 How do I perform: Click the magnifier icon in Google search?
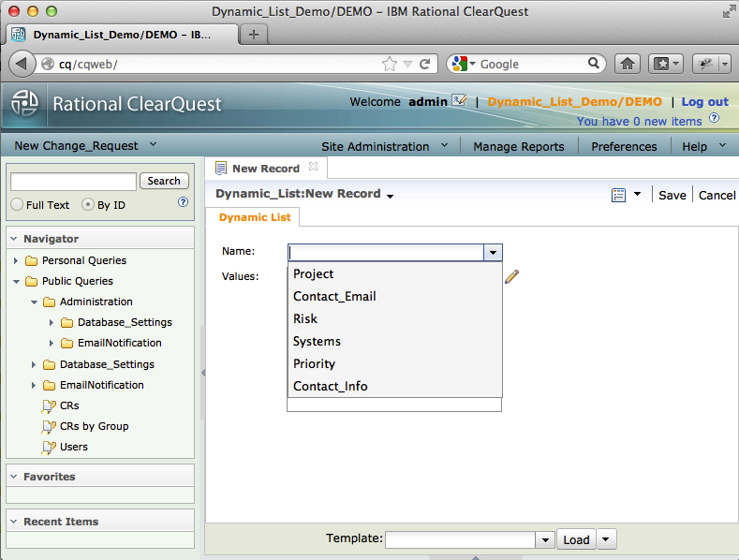click(594, 63)
